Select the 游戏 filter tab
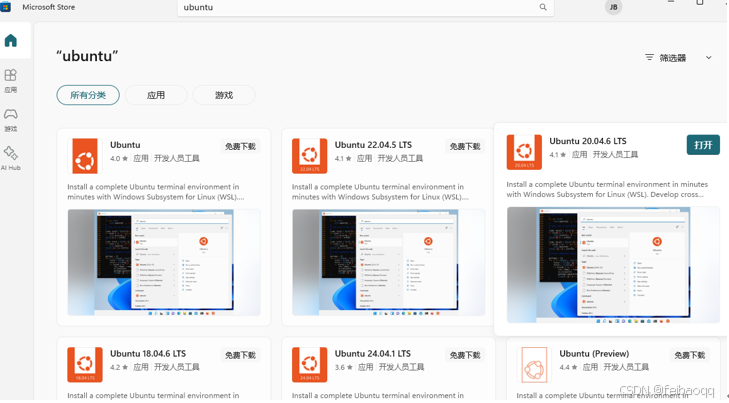 224,95
